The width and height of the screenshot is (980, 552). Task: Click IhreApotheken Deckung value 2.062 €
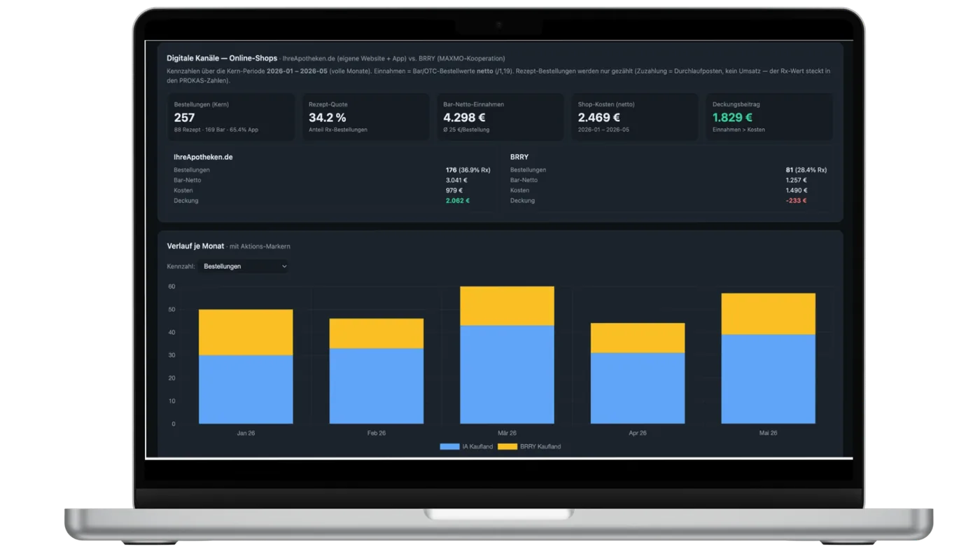click(458, 200)
